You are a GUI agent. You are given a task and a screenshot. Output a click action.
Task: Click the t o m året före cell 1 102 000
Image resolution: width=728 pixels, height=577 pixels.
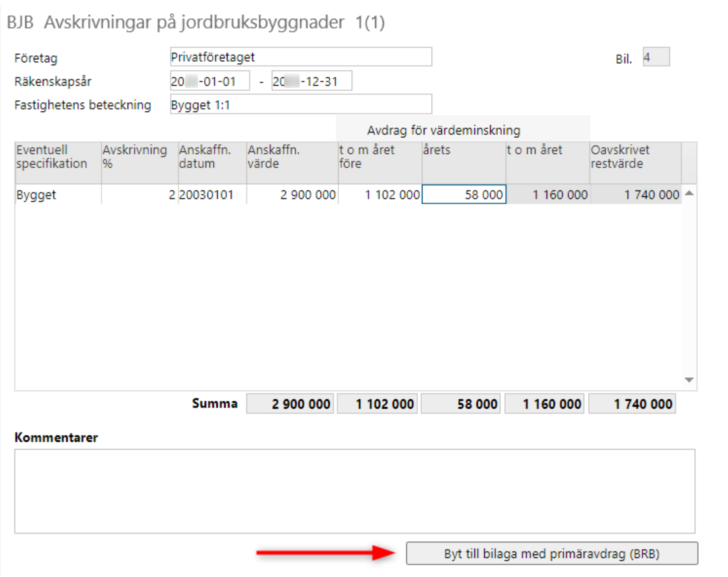click(x=380, y=195)
